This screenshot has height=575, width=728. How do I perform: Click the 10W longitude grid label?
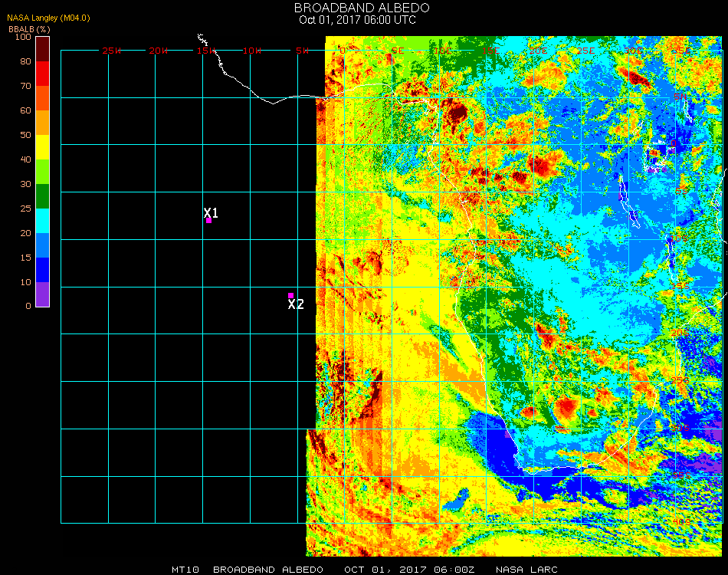coord(253,51)
